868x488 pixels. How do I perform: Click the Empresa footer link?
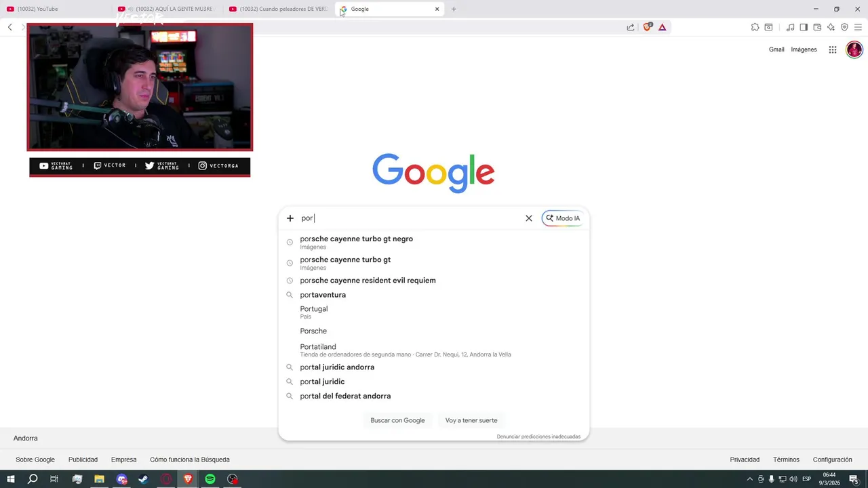point(123,460)
